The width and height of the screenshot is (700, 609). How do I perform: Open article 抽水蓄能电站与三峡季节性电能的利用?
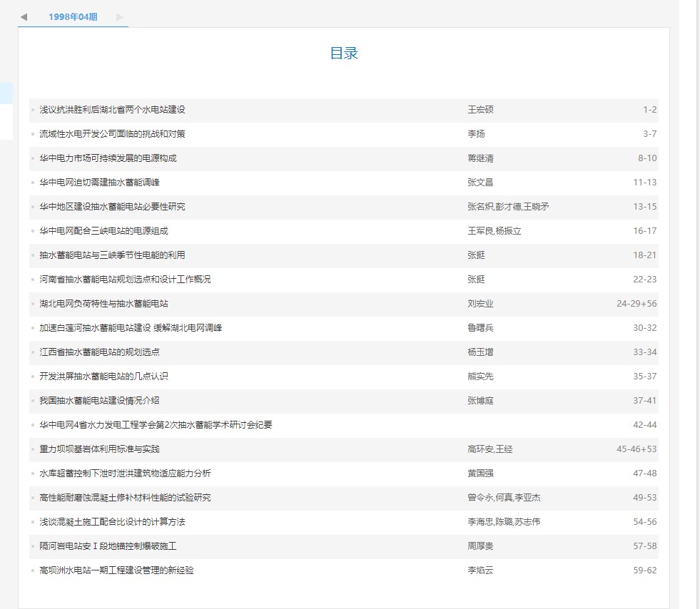point(112,255)
